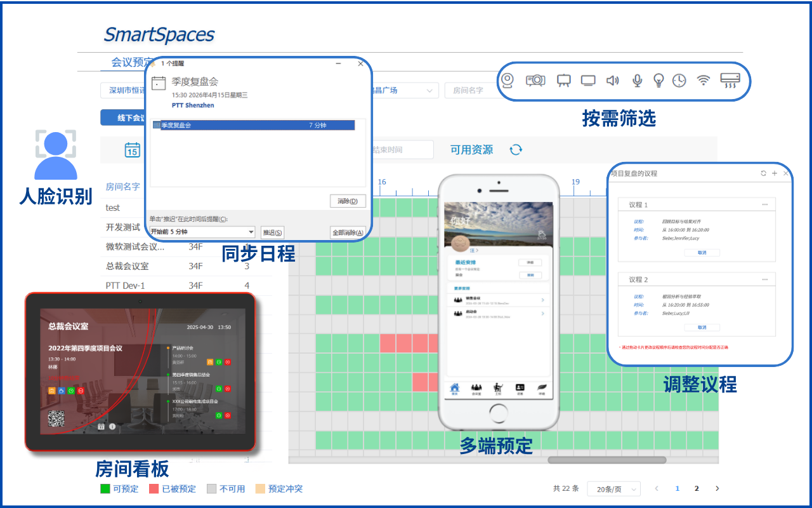812x508 pixels.
Task: Filter rooms by microphone icon
Action: click(638, 81)
